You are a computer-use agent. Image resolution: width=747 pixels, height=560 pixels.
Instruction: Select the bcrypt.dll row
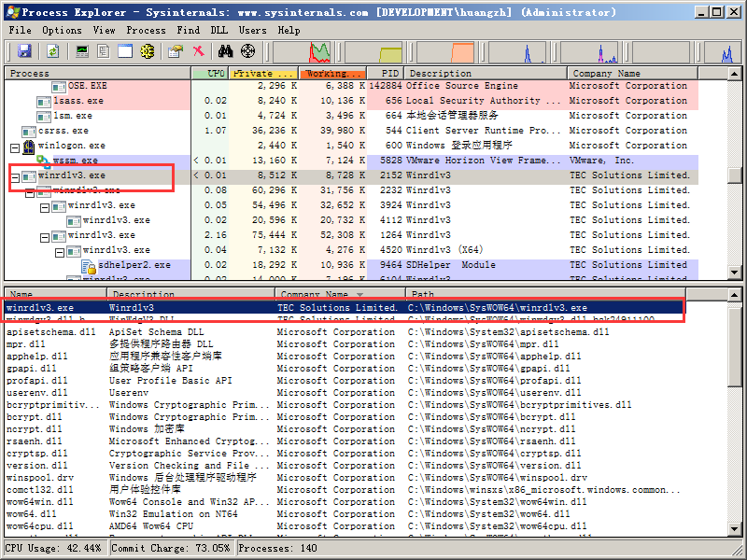345,417
